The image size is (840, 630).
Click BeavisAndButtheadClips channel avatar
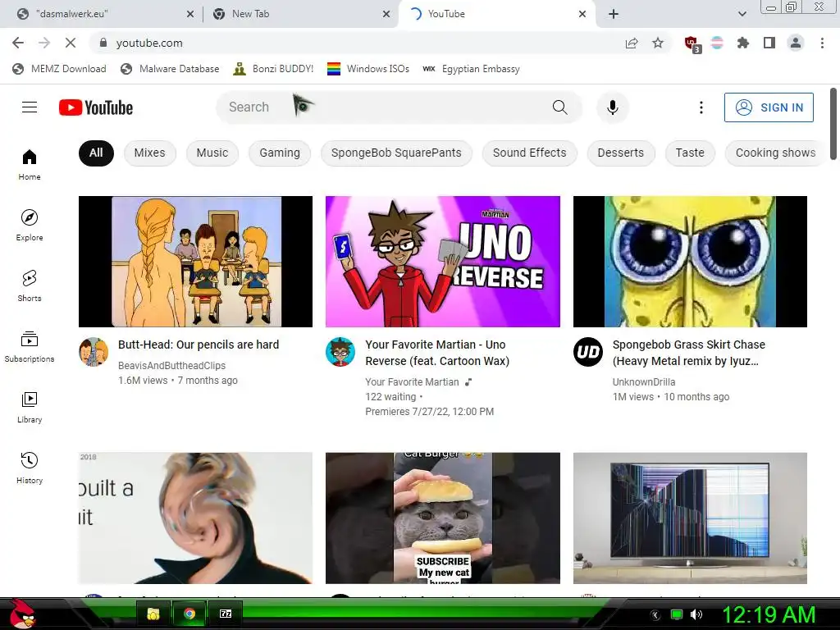[94, 352]
